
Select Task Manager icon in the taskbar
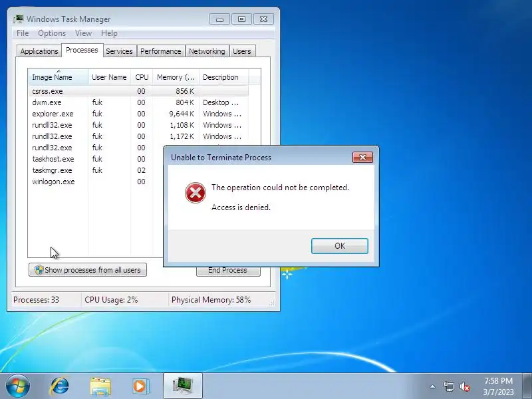click(183, 386)
